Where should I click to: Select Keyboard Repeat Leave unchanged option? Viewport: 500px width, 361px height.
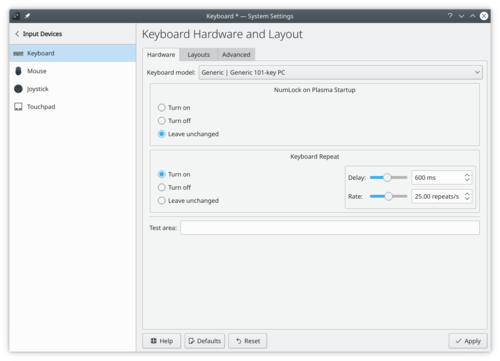point(162,201)
